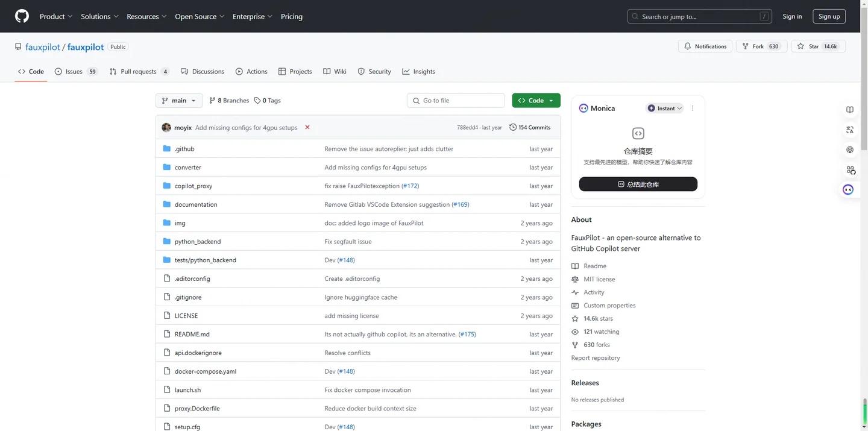868x431 pixels.
Task: Open the Security tab
Action: coord(374,71)
